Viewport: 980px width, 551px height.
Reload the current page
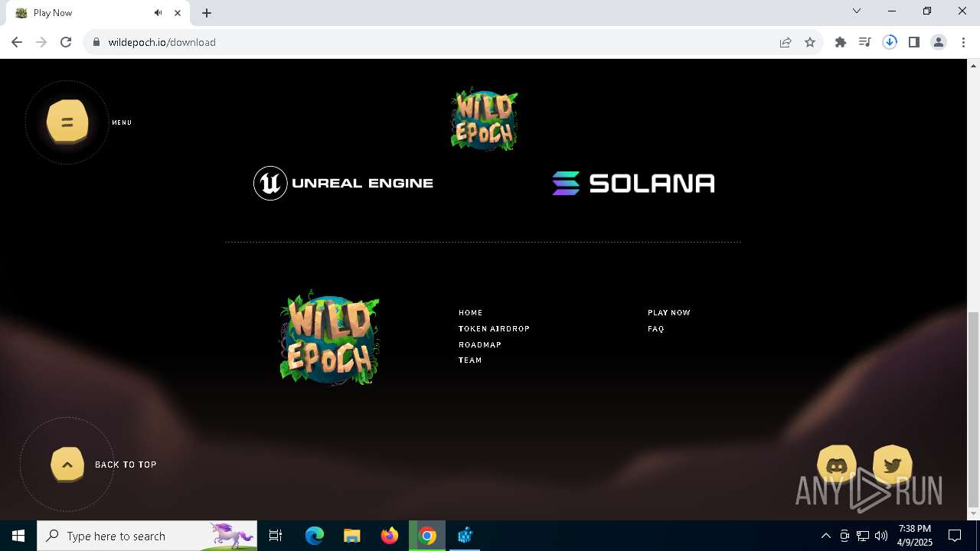pyautogui.click(x=66, y=42)
